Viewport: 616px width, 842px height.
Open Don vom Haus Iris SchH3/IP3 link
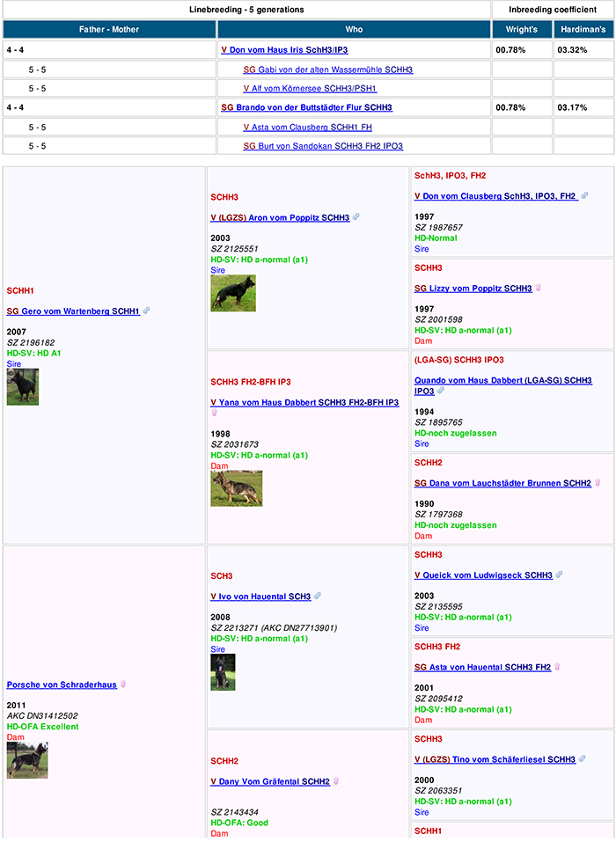click(x=284, y=50)
